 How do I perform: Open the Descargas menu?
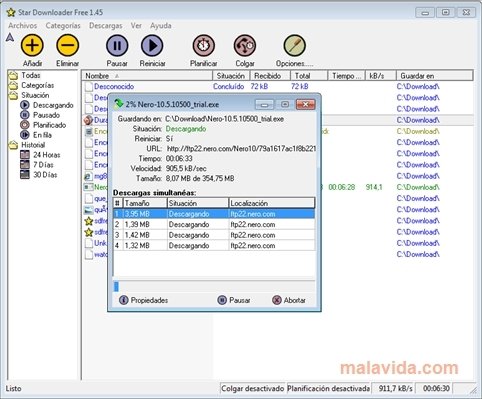tap(105, 26)
